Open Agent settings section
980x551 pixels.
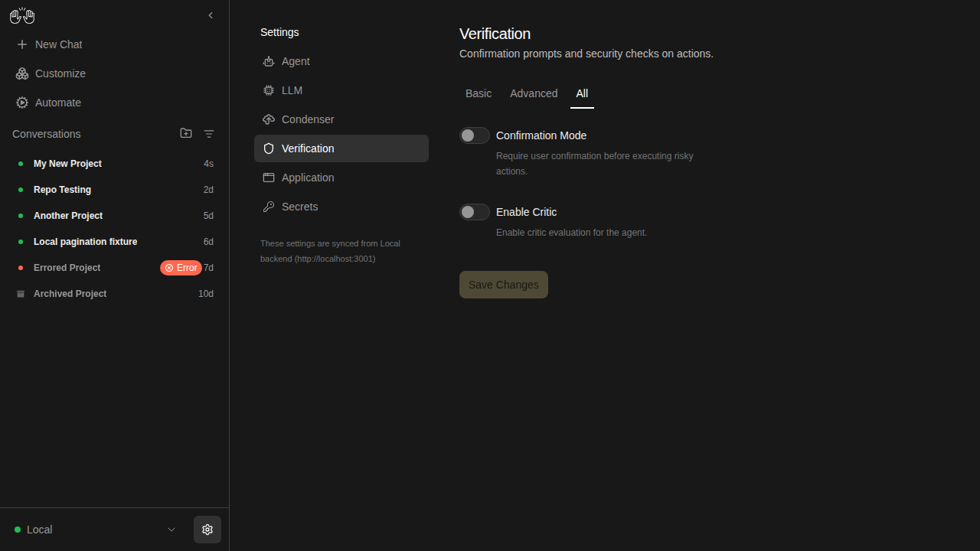(x=341, y=61)
